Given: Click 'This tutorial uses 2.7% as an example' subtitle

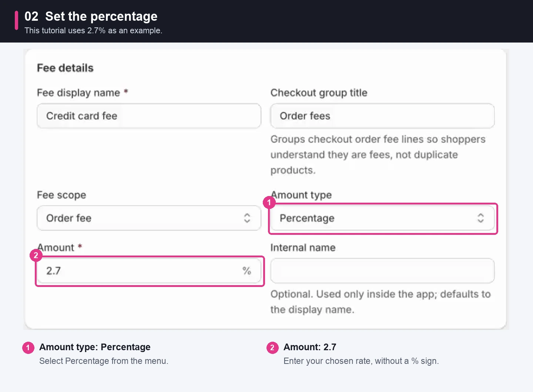Looking at the screenshot, I should 93,31.
